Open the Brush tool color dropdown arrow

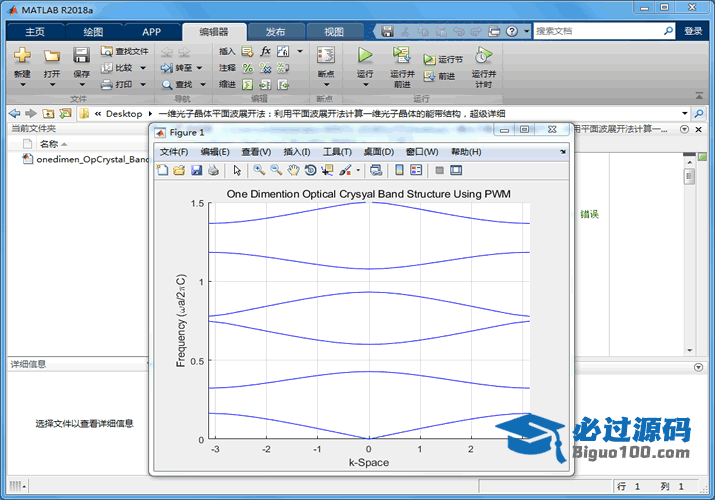pyautogui.click(x=358, y=170)
